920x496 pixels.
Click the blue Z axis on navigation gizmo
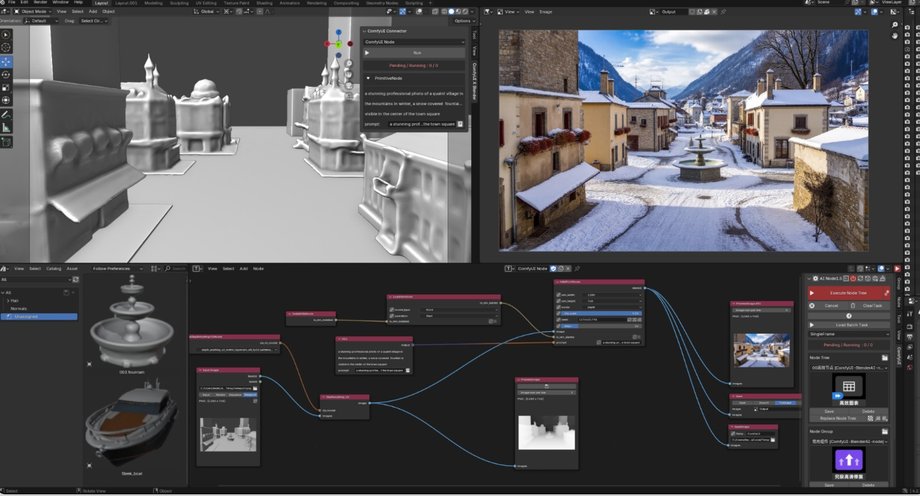(x=339, y=32)
